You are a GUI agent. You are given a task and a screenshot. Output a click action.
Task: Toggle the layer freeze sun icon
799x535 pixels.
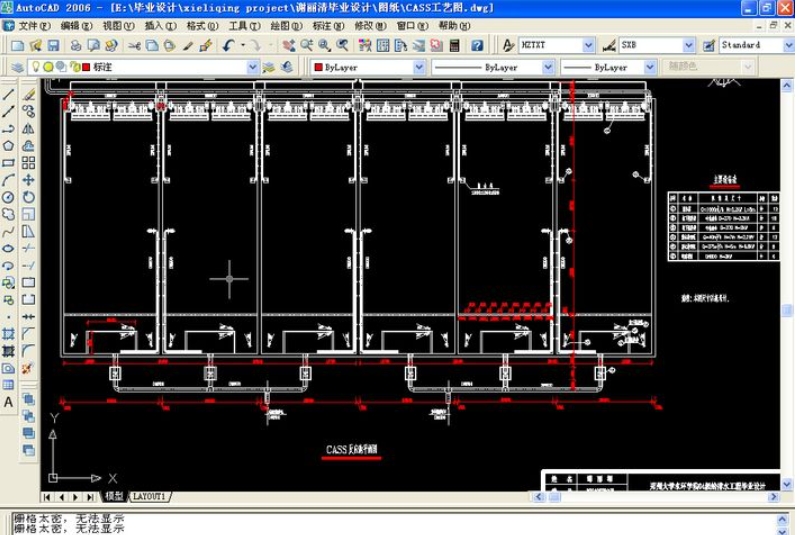[x=47, y=67]
